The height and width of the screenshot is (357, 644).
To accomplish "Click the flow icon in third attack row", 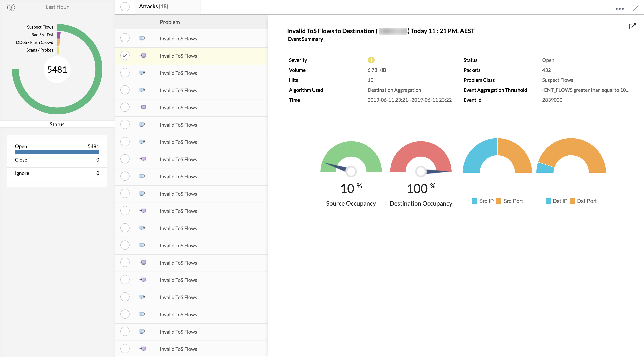I will point(142,73).
